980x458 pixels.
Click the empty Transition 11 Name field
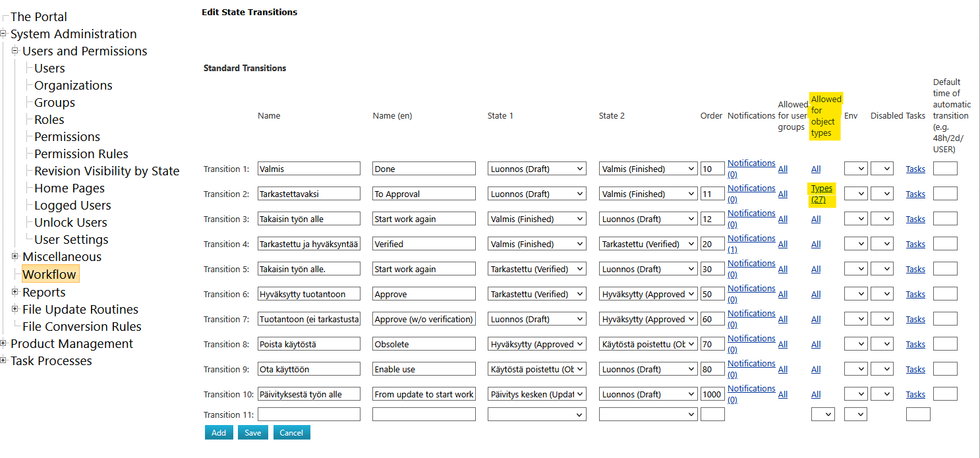309,415
